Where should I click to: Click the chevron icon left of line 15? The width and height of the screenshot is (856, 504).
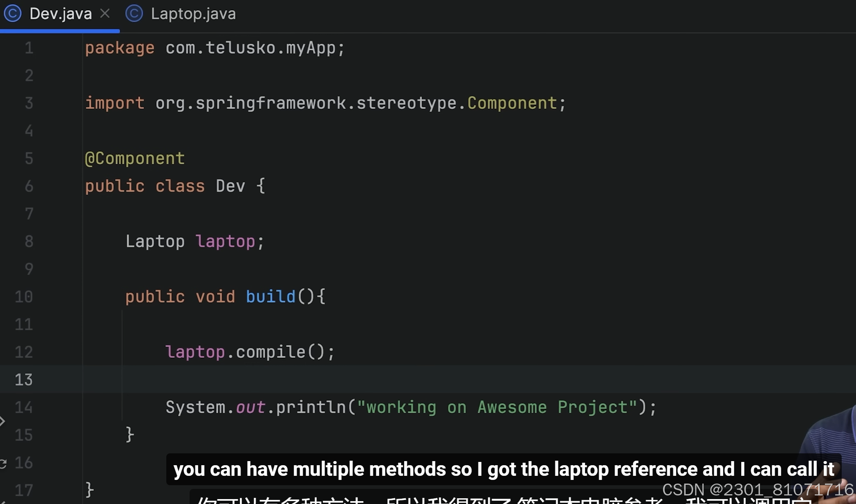(2, 421)
